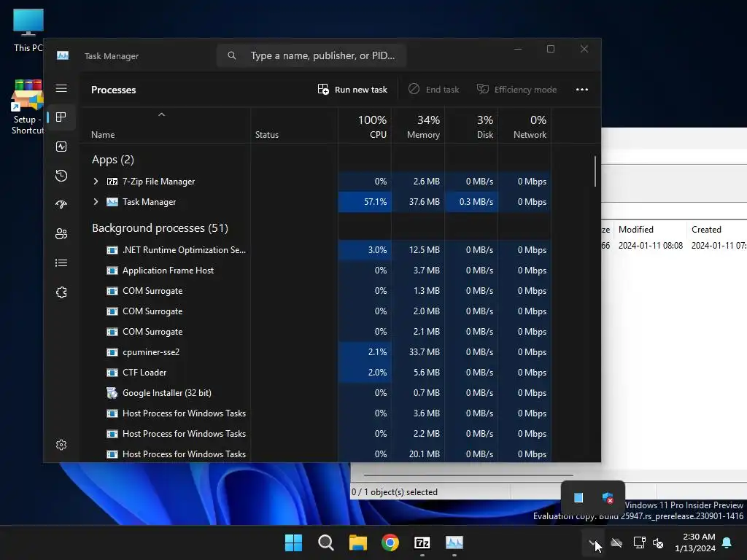This screenshot has width=747, height=560.
Task: Select the Processes sidebar icon
Action: coord(61,117)
